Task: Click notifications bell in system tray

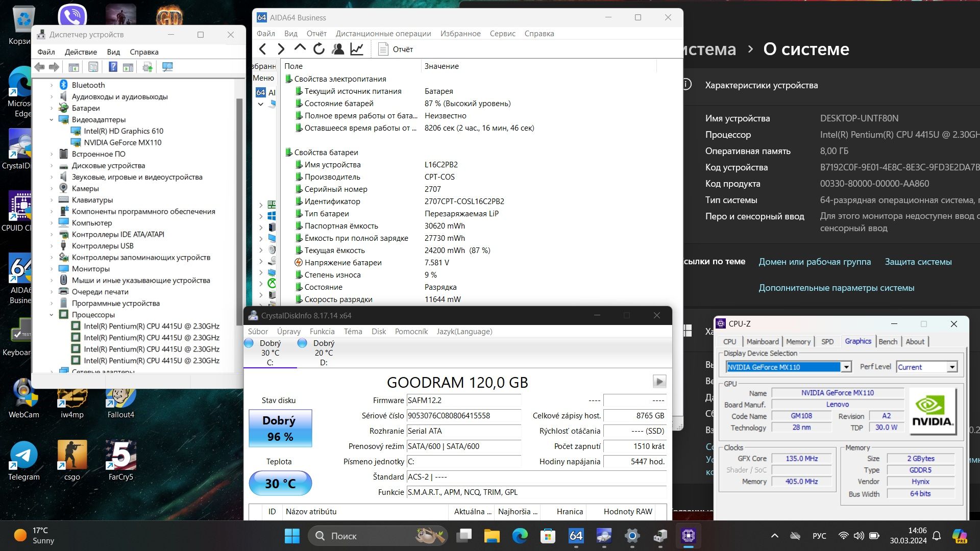Action: (937, 536)
